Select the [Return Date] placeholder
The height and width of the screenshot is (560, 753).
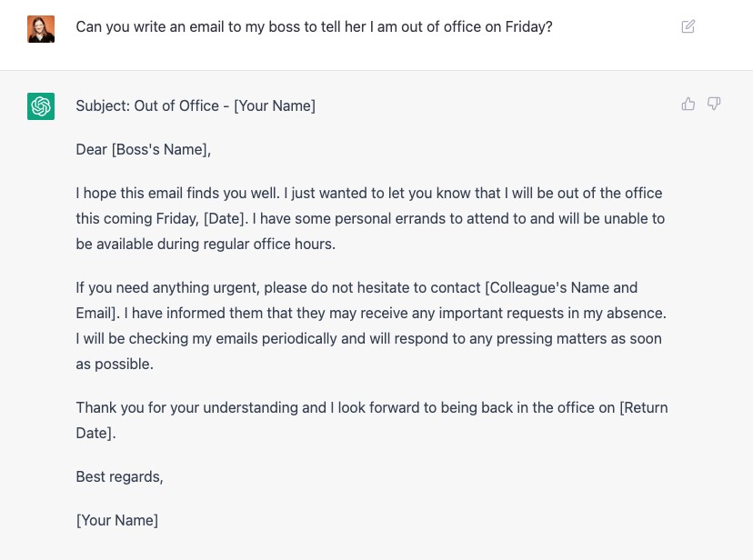click(643, 408)
